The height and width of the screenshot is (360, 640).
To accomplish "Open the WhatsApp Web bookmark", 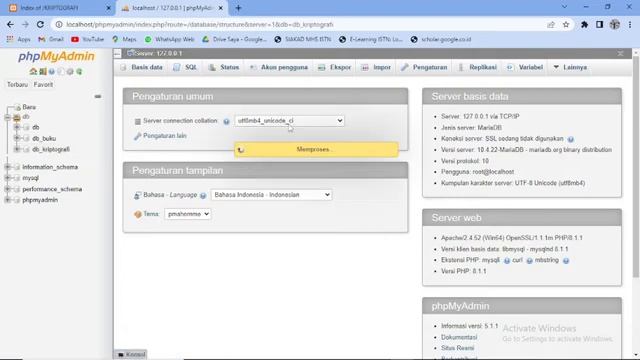I will point(169,39).
